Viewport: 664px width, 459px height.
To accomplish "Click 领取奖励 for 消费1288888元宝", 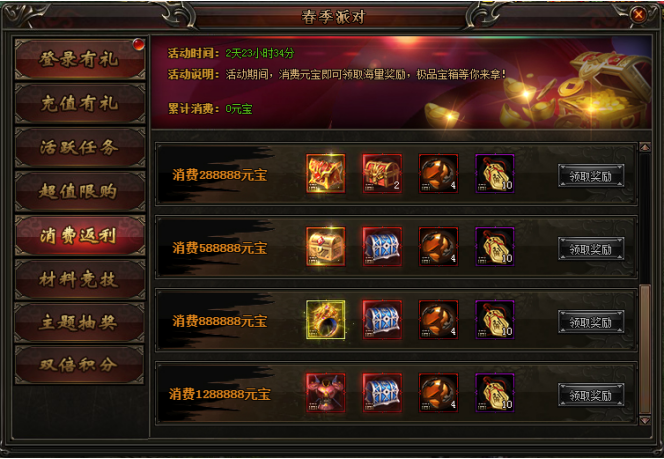I will (591, 395).
